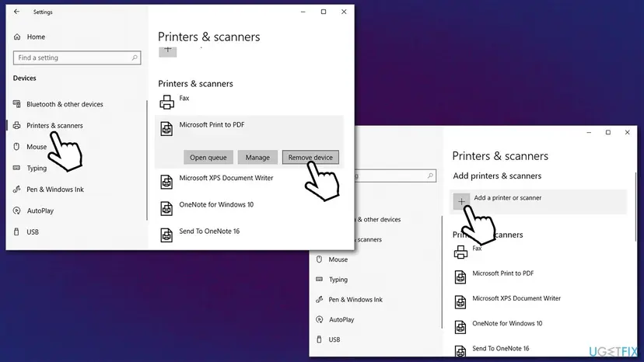Switch to AutoPlay settings in the front window

(x=40, y=211)
